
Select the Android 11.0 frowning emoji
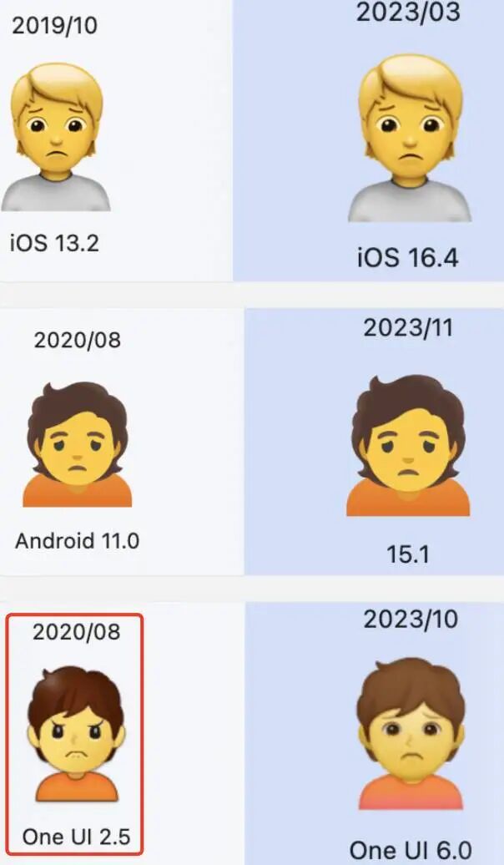(x=78, y=444)
